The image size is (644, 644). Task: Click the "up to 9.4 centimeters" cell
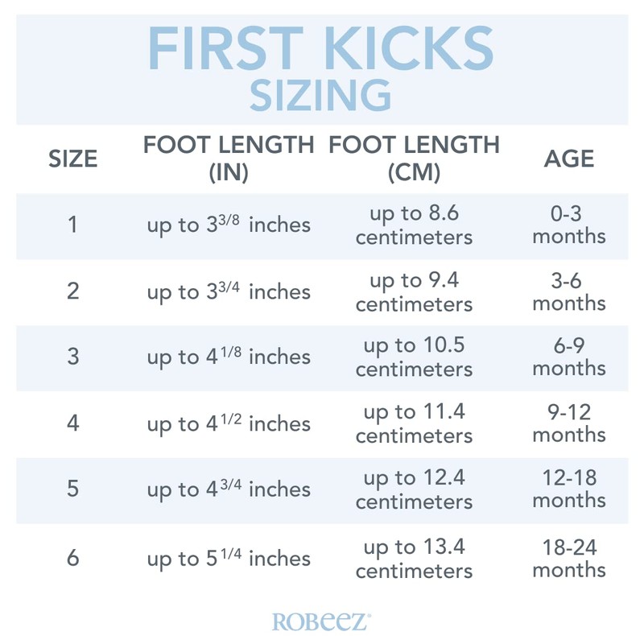pyautogui.click(x=414, y=291)
